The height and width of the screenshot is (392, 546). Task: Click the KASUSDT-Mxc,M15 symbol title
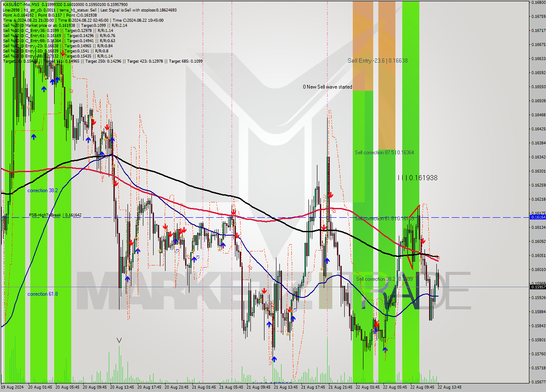point(21,5)
